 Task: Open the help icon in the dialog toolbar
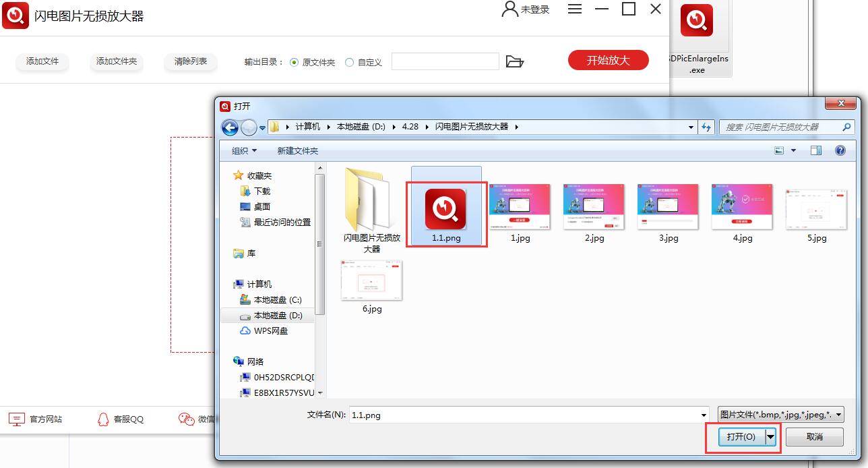(839, 150)
